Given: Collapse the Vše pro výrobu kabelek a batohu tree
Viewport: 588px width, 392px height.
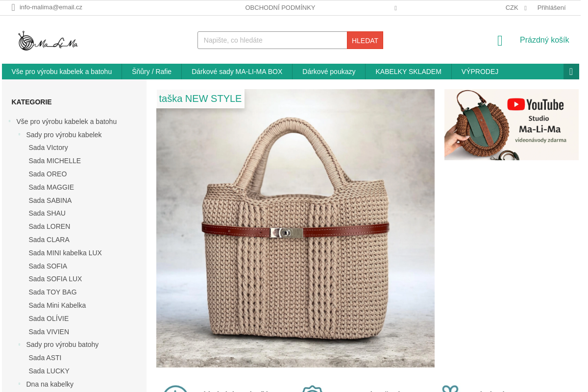Looking at the screenshot, I should coord(9,122).
